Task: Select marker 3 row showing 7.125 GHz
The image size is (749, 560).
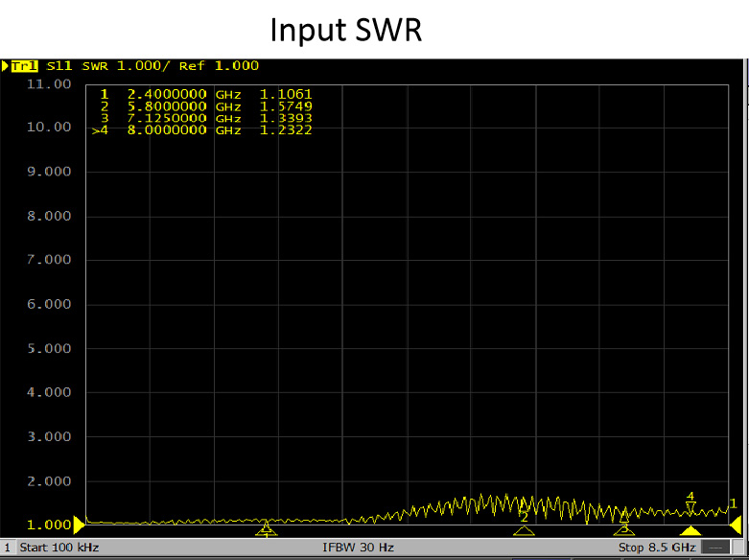Action: point(205,118)
